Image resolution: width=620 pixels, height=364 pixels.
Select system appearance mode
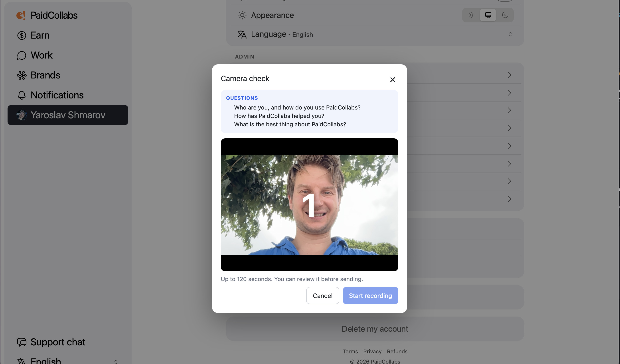[488, 15]
